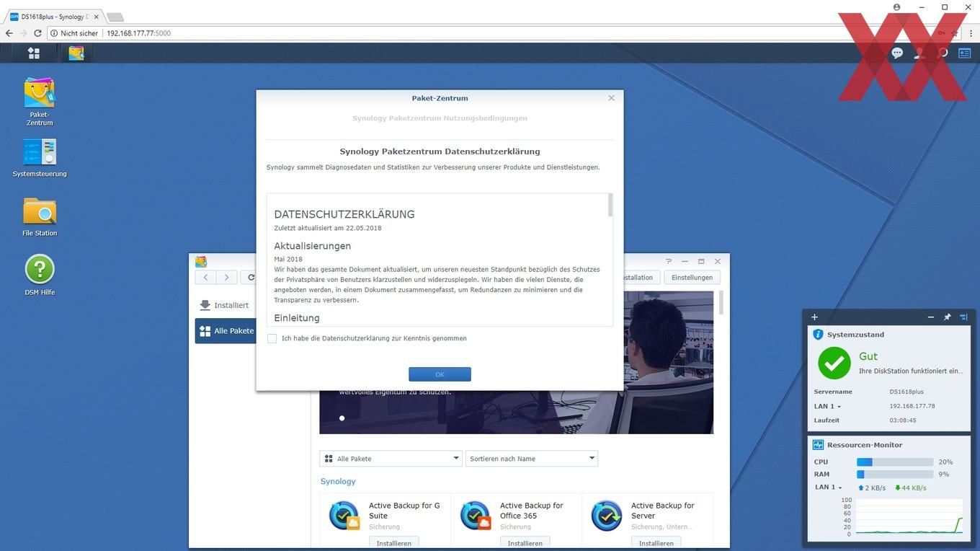Go back in the Package Center window
Screen dimensions: 980x551
point(205,277)
